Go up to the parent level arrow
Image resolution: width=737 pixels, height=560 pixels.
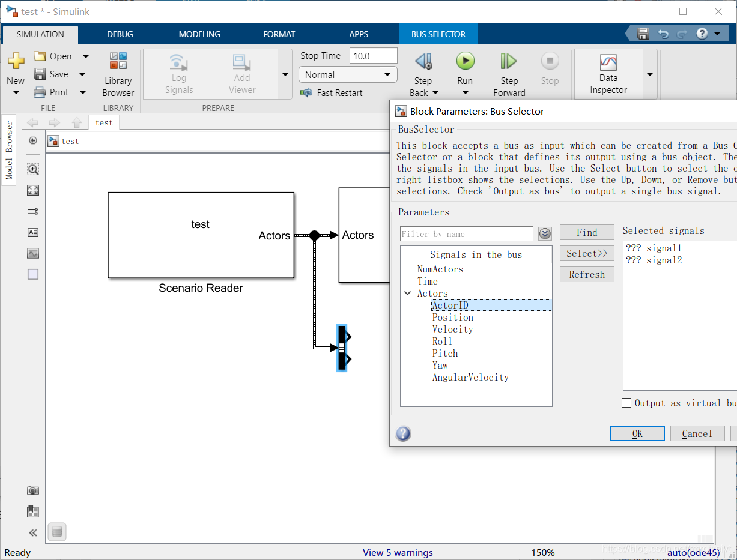76,122
